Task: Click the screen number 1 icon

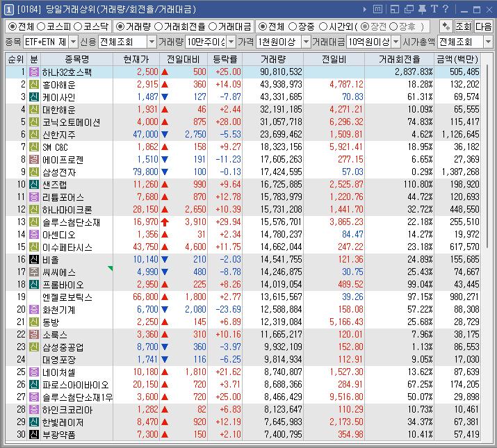Action: (x=8, y=10)
